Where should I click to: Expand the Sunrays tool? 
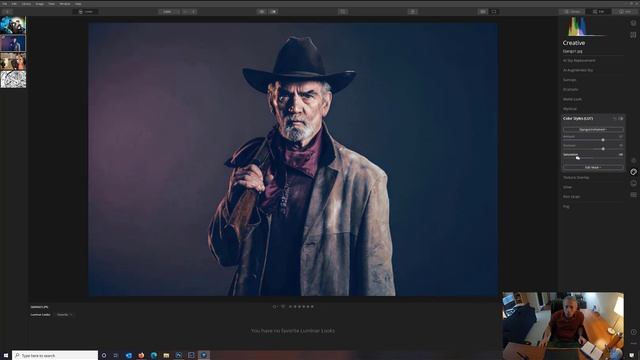coord(569,80)
